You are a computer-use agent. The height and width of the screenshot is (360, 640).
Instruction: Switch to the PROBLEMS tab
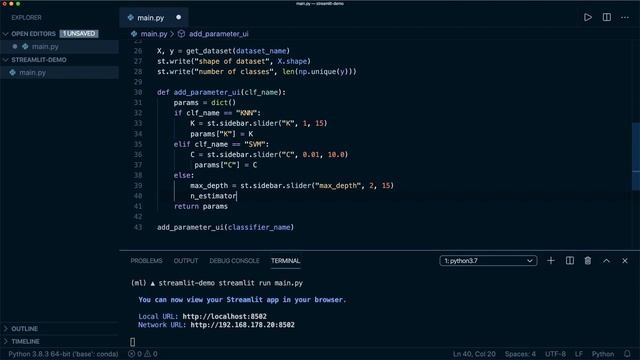146,261
